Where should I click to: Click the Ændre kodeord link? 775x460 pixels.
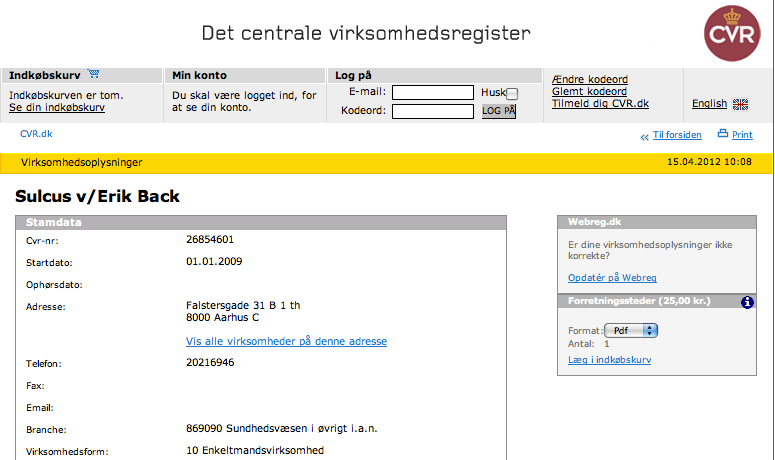click(590, 80)
